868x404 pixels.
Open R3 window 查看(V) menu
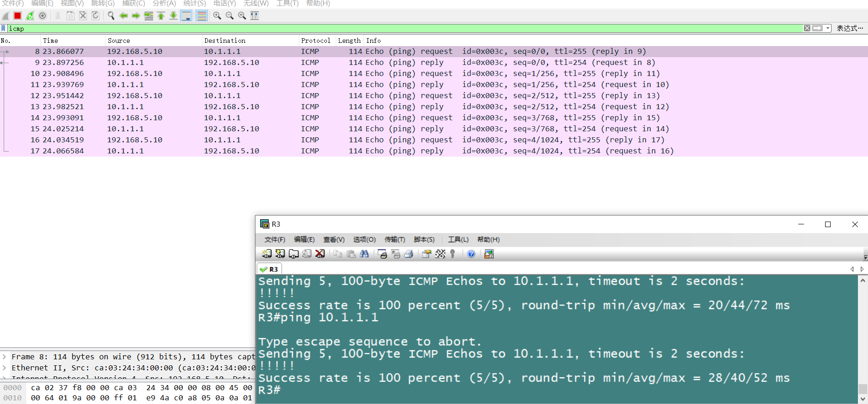click(334, 240)
